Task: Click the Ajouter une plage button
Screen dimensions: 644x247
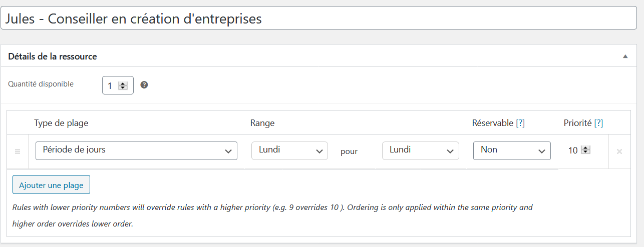Action: (51, 185)
